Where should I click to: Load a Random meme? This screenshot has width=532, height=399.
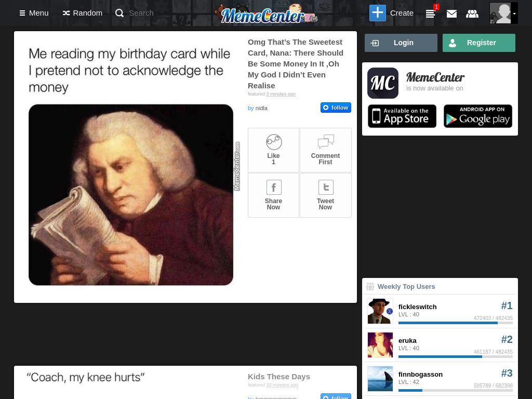pyautogui.click(x=83, y=13)
